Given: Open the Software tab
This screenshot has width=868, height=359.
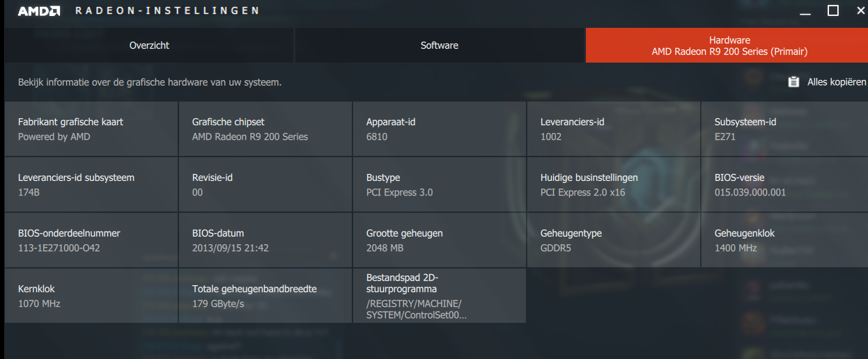Looking at the screenshot, I should tap(440, 45).
